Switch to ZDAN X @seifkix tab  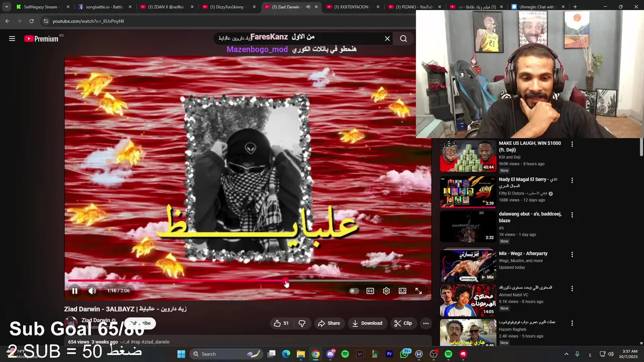(166, 7)
